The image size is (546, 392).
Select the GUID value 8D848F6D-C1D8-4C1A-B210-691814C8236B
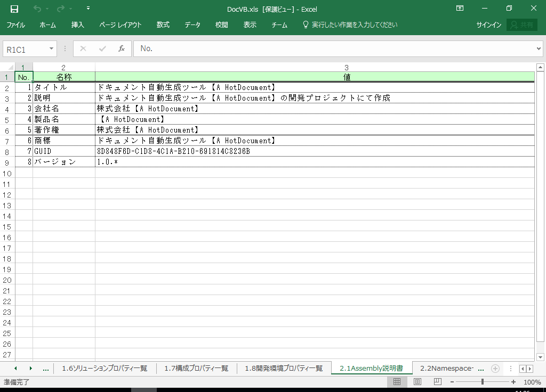(315, 151)
